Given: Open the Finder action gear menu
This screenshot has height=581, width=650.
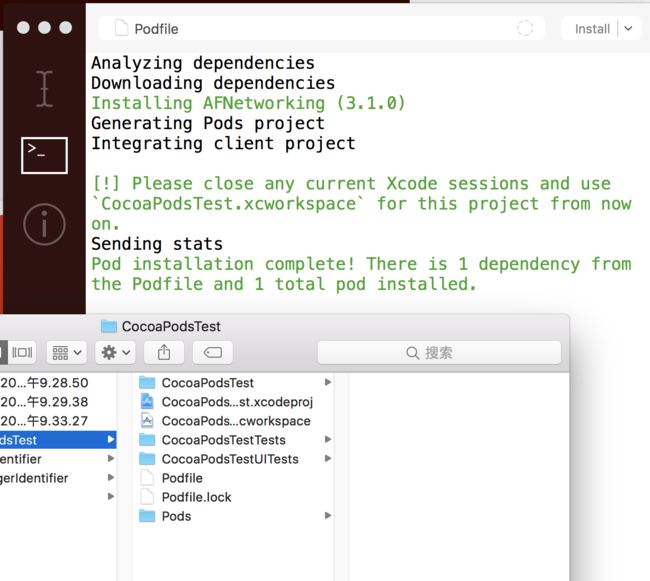Looking at the screenshot, I should coord(115,352).
